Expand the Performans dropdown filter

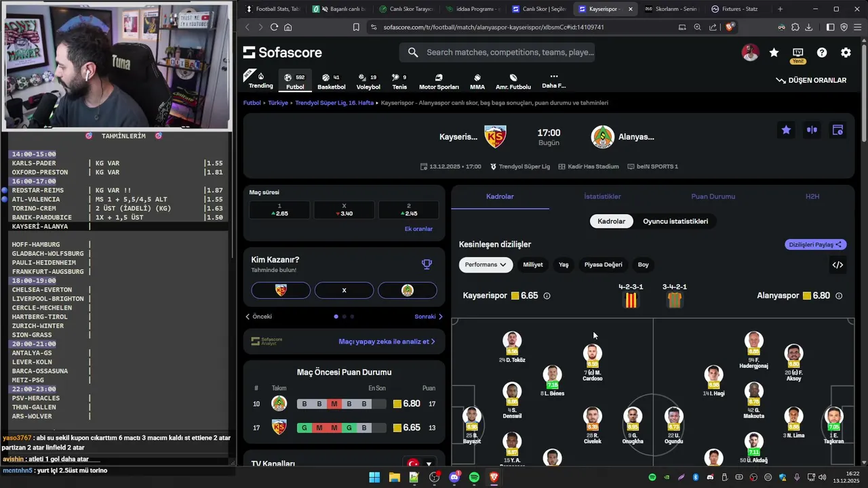pos(486,264)
